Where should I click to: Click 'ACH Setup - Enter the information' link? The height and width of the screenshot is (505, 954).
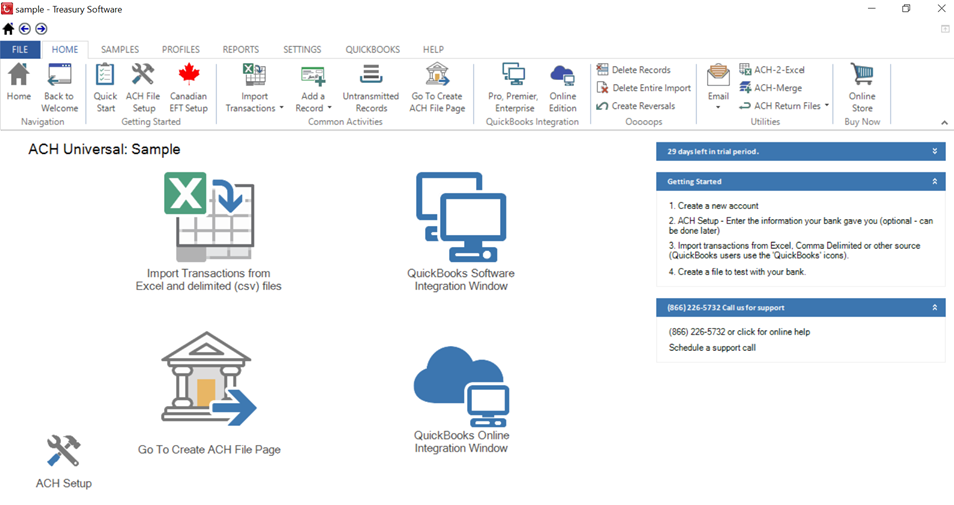tap(801, 226)
